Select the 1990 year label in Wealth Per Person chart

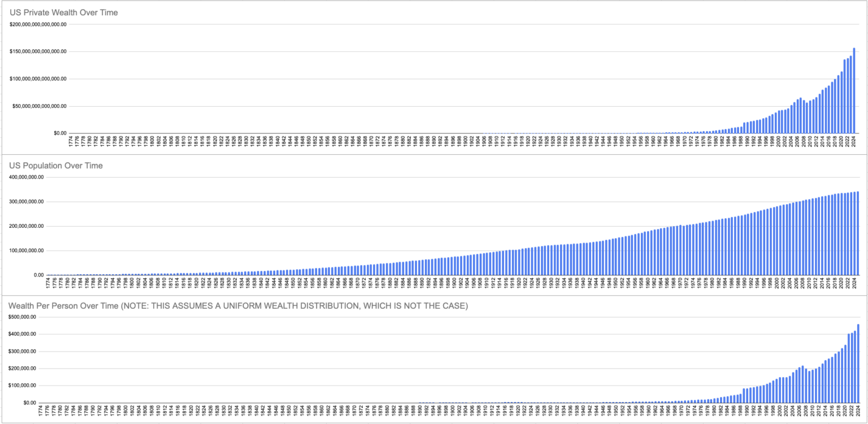point(747,411)
